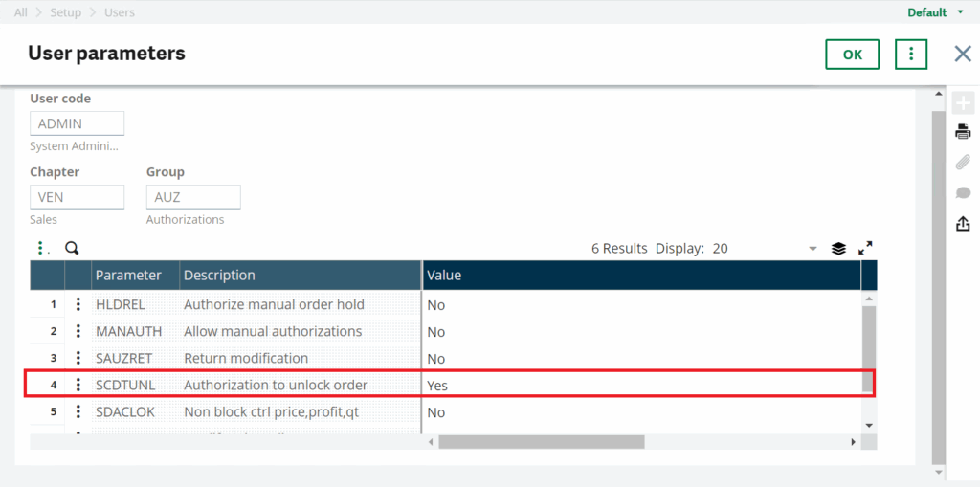
Task: Click the print icon in right sidebar
Action: point(963,132)
